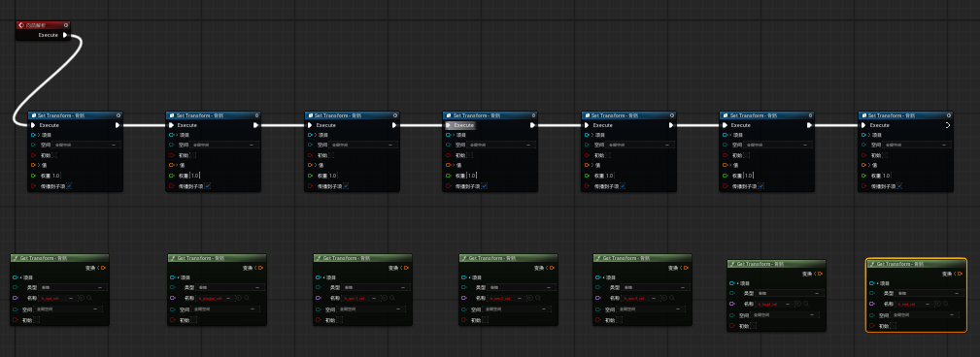The height and width of the screenshot is (357, 980).
Task: Click the picker circle icon beside b_arm3_ctrl
Action: [665, 298]
